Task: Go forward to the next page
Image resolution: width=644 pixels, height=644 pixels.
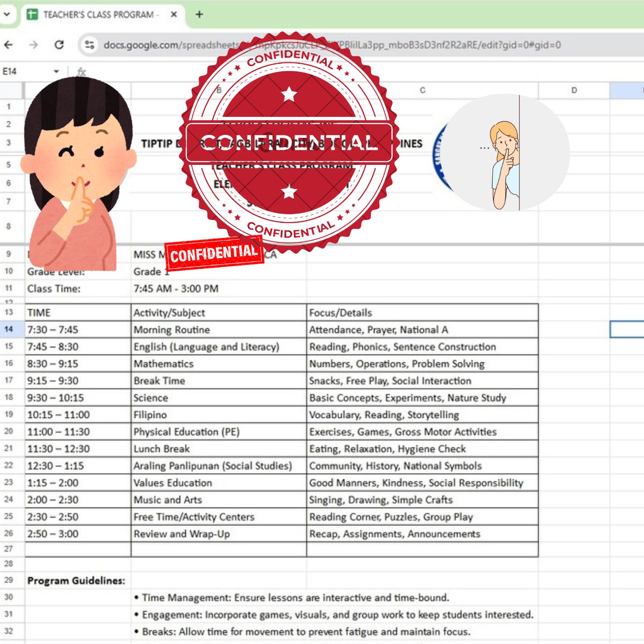Action: pyautogui.click(x=34, y=45)
